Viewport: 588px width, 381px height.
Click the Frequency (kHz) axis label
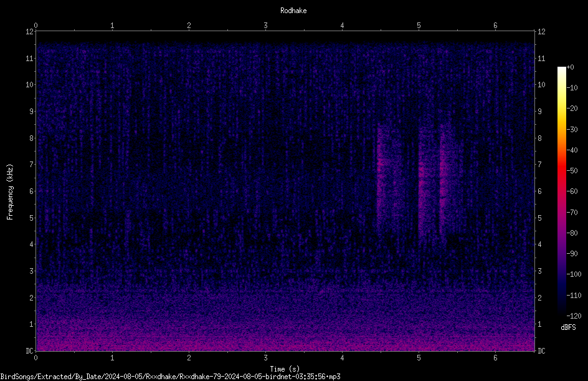click(10, 192)
